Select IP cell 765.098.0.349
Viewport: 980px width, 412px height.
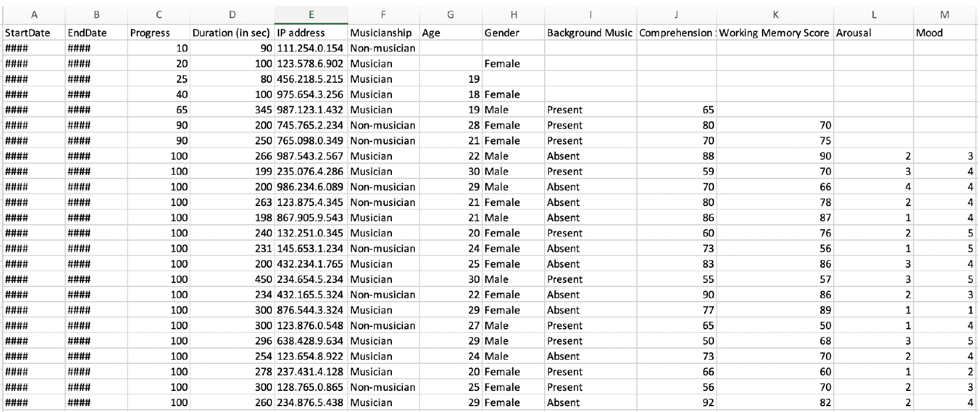[311, 141]
